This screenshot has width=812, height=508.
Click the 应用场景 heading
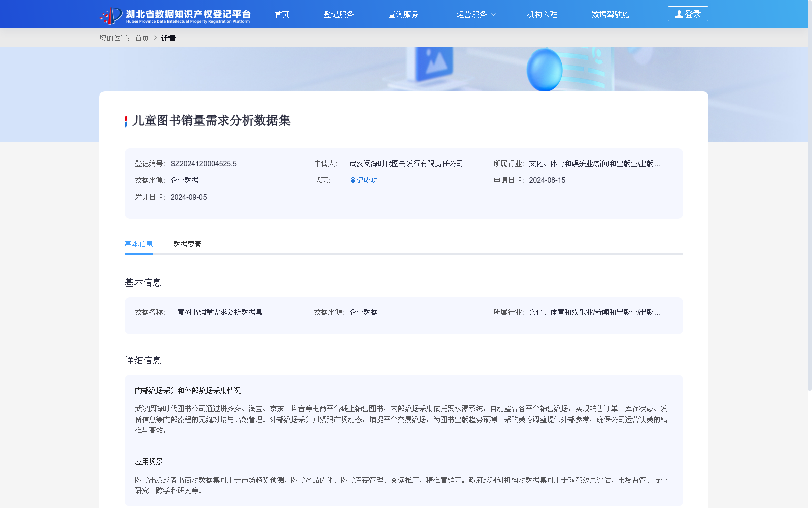pos(149,462)
